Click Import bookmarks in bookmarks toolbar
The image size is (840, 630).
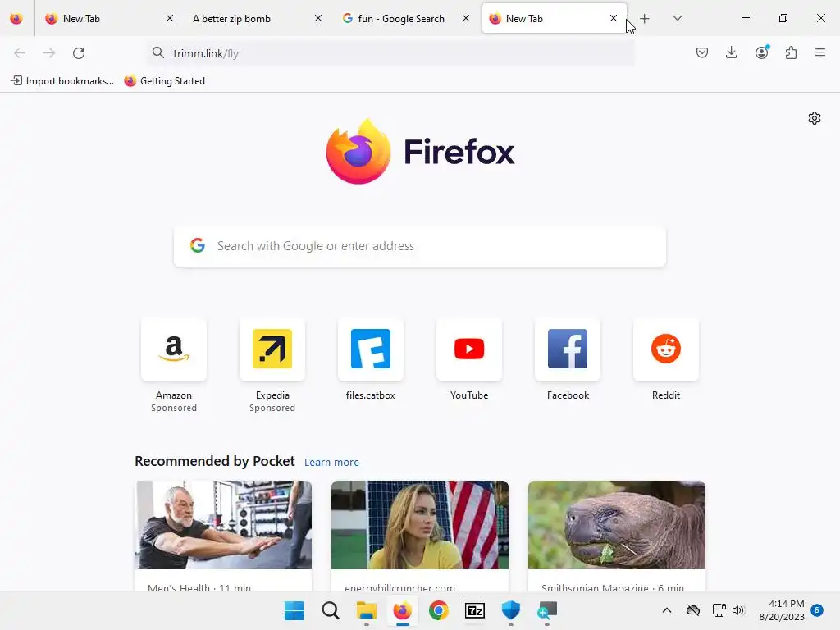pos(62,81)
